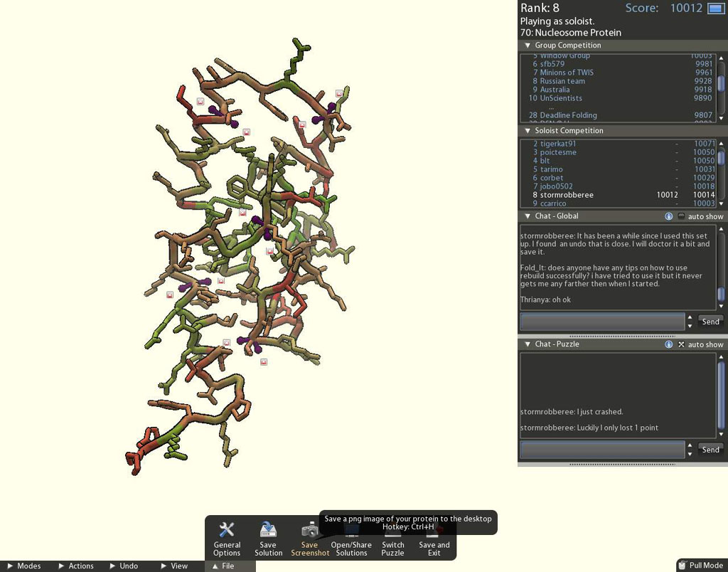
Task: Select Minions of TWIS group row
Action: tap(618, 73)
